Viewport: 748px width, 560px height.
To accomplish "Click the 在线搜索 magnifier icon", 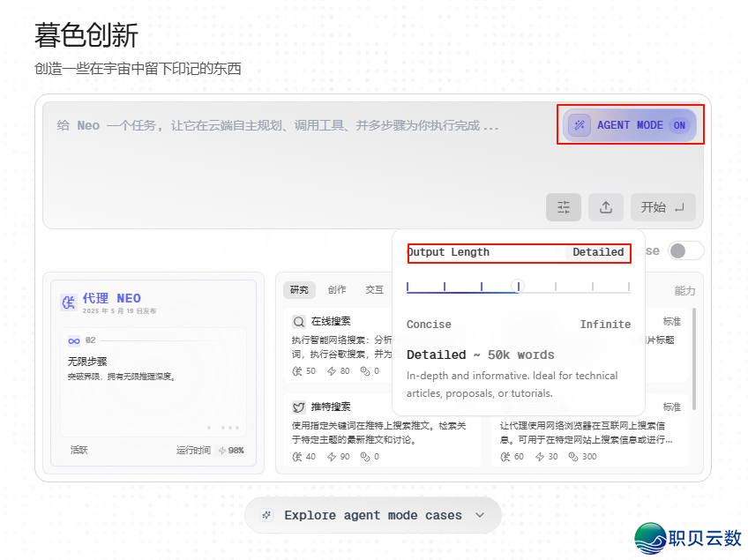I will 299,322.
